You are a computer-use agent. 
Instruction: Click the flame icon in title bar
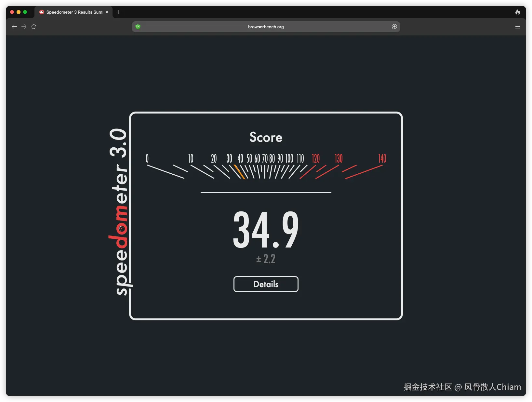(x=518, y=12)
